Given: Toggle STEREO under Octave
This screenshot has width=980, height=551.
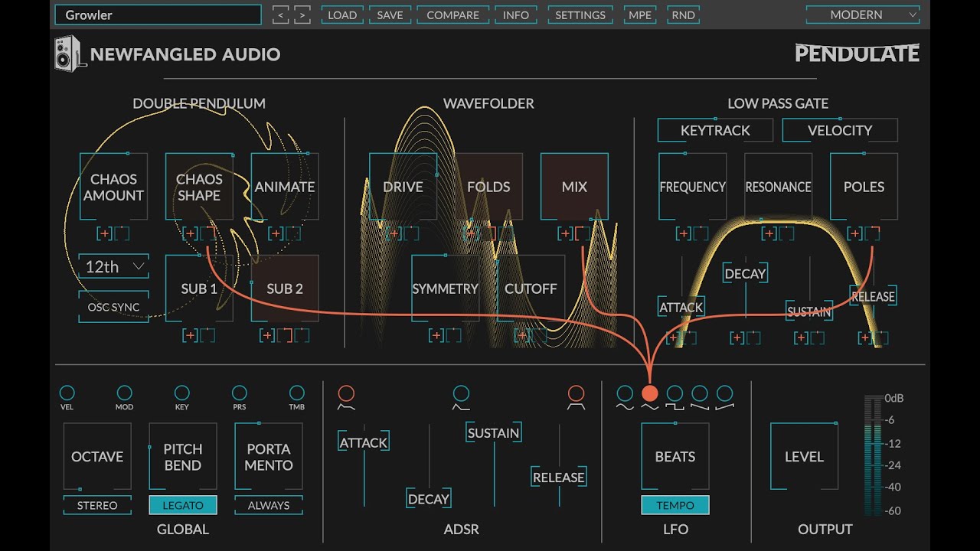Looking at the screenshot, I should 97,505.
